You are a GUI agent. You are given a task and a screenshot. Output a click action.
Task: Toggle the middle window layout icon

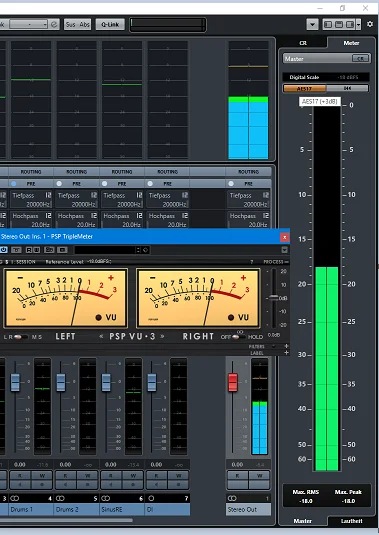[339, 24]
